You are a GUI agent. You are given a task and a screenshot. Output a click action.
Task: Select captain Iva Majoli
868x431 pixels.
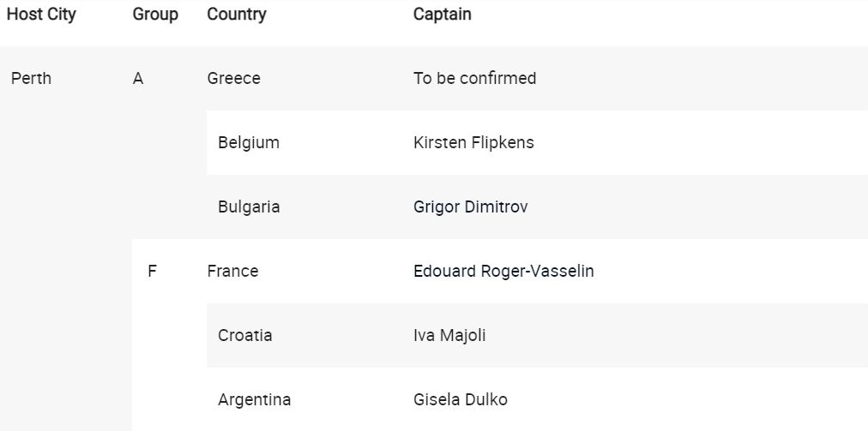point(449,335)
